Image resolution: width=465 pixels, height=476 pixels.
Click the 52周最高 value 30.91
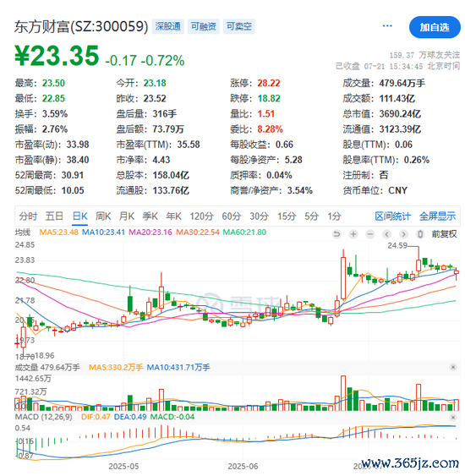(73, 175)
